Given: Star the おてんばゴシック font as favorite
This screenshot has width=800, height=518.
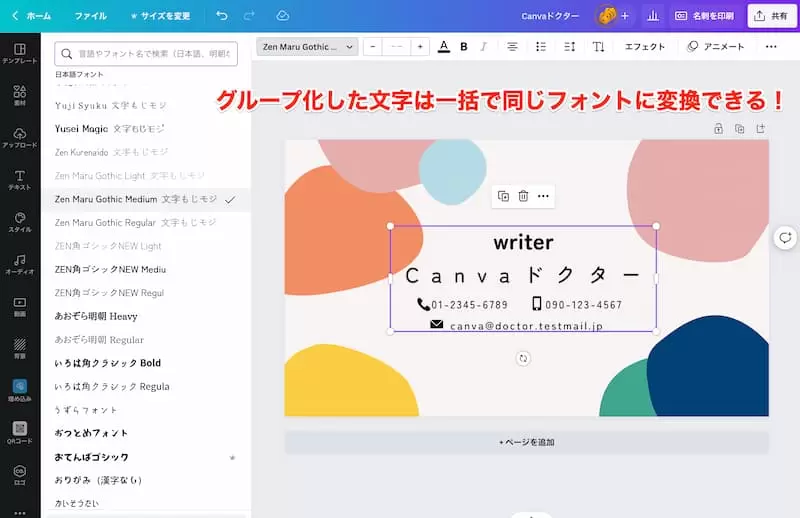Looking at the screenshot, I should coord(232,457).
